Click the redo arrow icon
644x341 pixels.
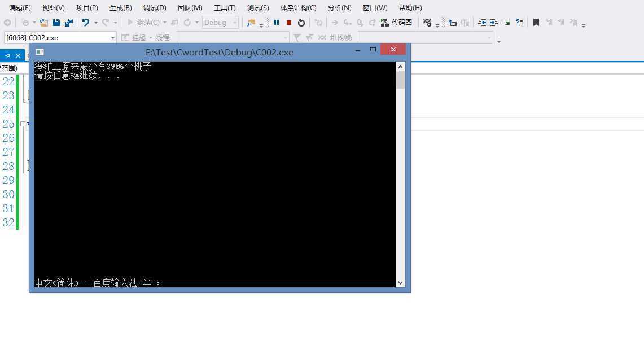(106, 23)
